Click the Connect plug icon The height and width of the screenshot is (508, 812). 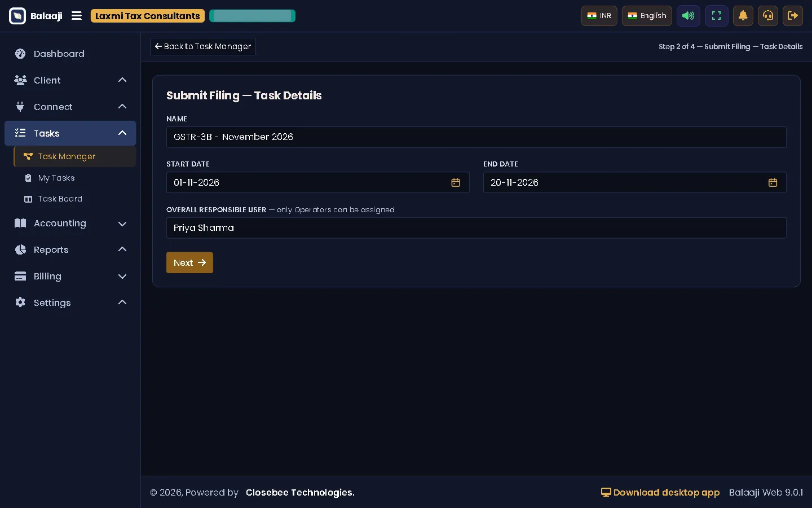tap(20, 107)
